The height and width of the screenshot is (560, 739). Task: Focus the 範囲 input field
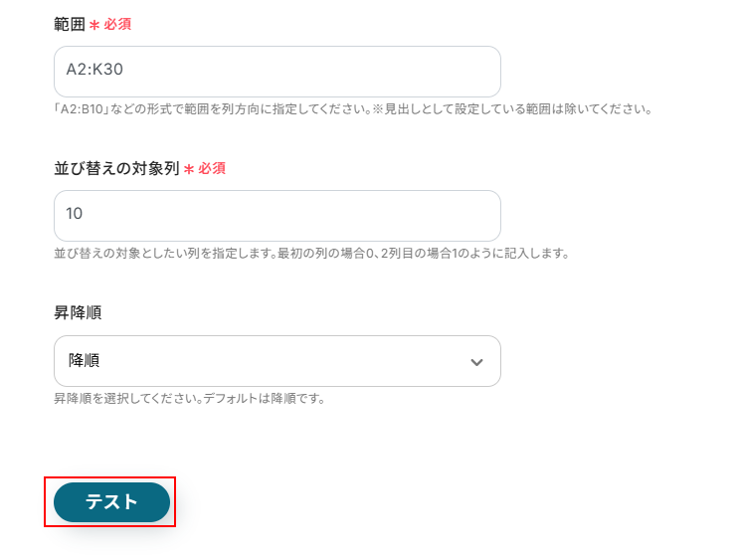coord(277,72)
